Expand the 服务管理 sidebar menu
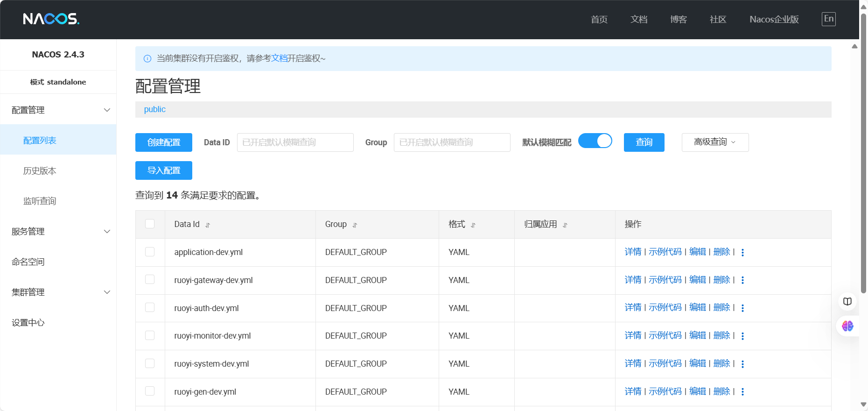Image resolution: width=868 pixels, height=411 pixels. [x=58, y=232]
